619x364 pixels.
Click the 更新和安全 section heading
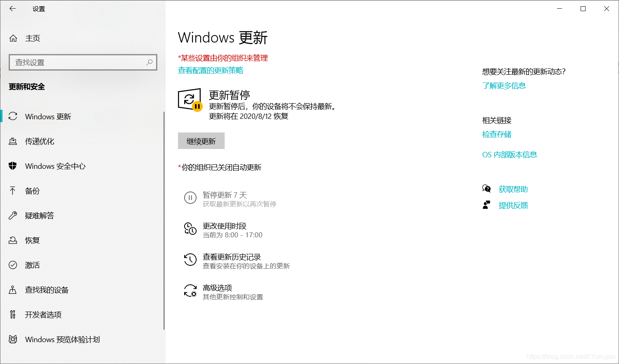27,87
